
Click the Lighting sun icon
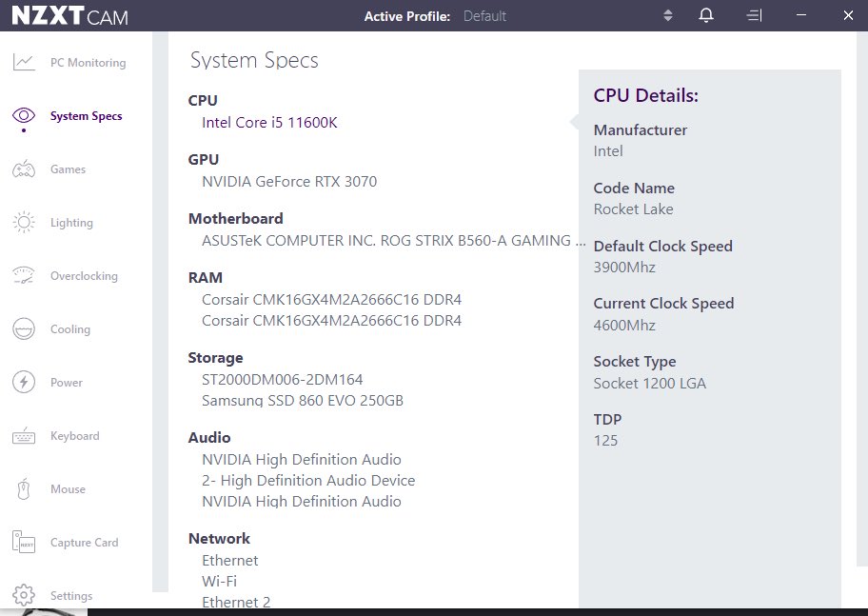24,222
